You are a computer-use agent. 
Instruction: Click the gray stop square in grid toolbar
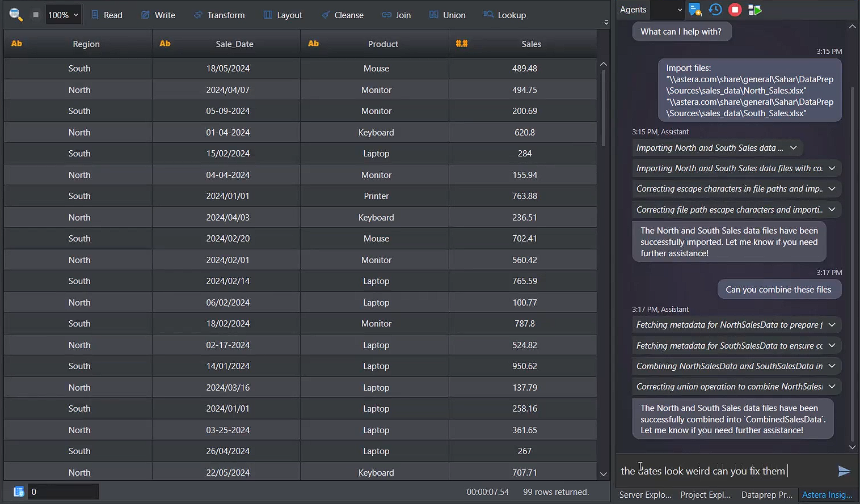tap(36, 15)
